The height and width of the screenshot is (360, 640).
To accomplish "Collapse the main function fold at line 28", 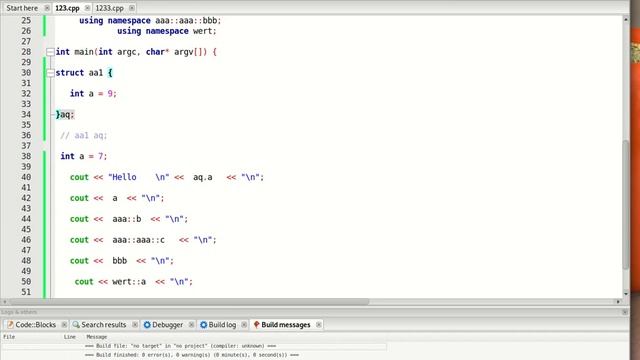I will point(50,52).
